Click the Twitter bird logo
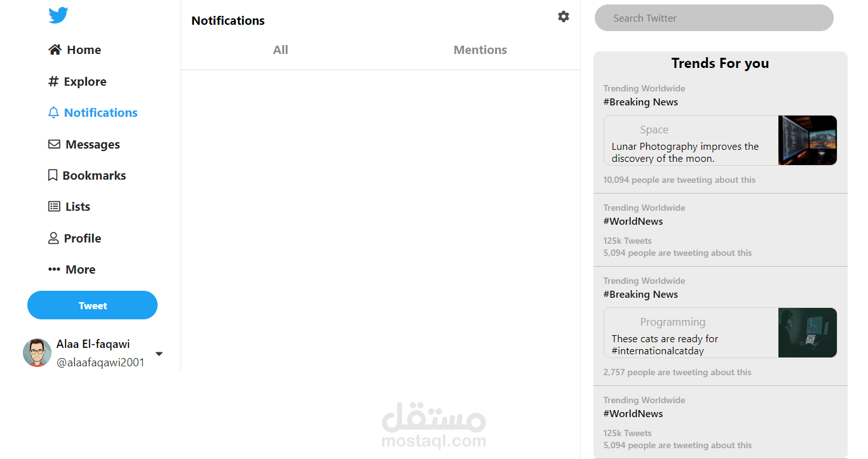Viewport: 868px width, 459px height. tap(58, 15)
